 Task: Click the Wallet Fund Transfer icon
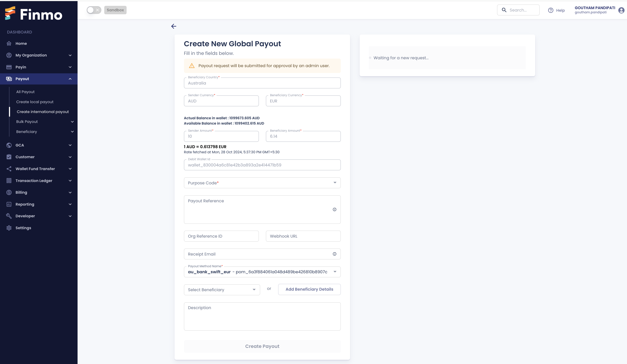point(9,169)
